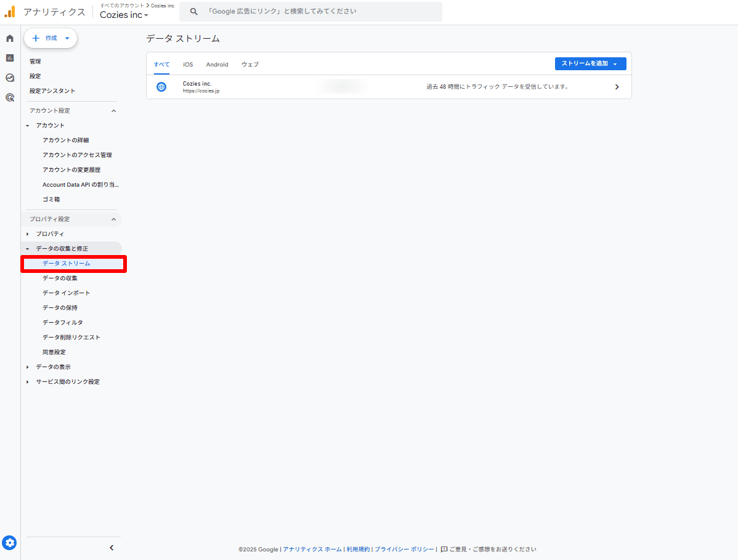
Task: Click ご意見・ご感想をお送りください link
Action: coord(492,549)
